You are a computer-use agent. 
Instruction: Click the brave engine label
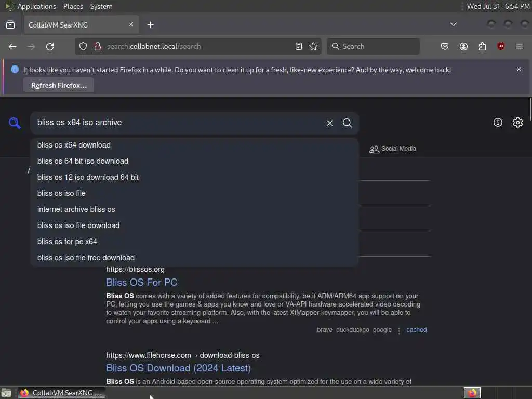(325, 330)
